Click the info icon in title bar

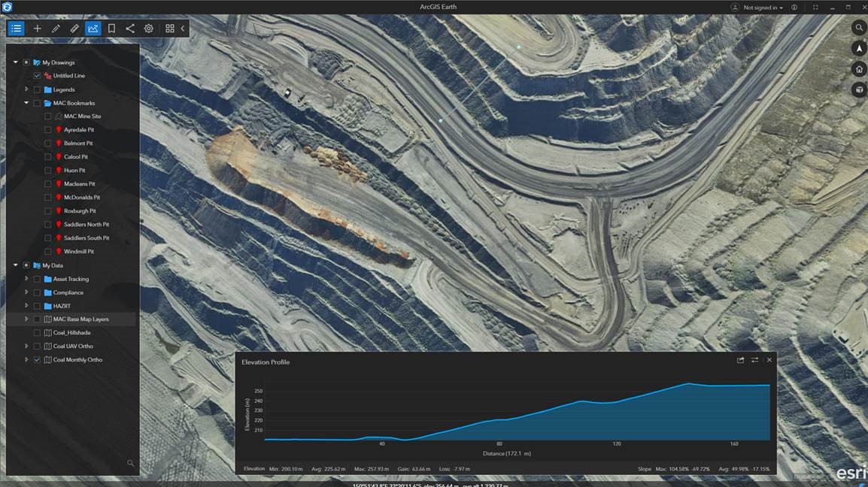point(794,8)
